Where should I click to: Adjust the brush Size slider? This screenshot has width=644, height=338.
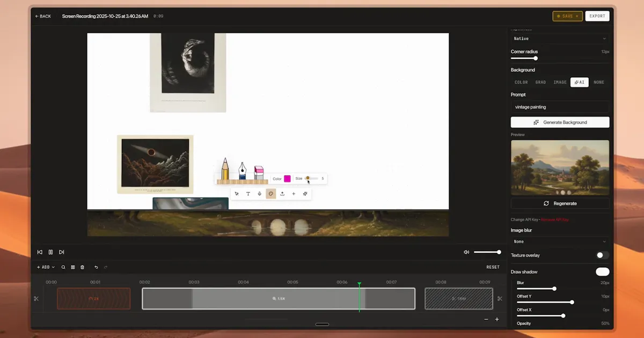(312, 178)
